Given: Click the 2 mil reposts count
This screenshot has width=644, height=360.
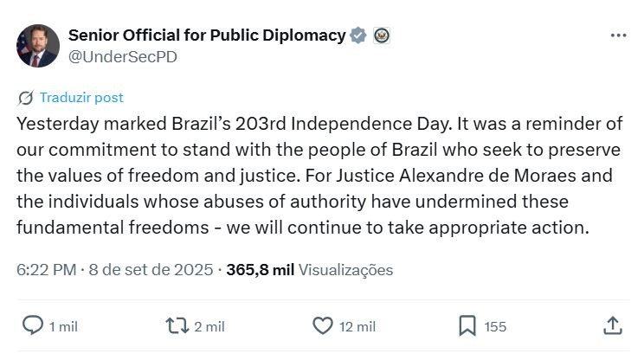Looking at the screenshot, I should [x=209, y=326].
